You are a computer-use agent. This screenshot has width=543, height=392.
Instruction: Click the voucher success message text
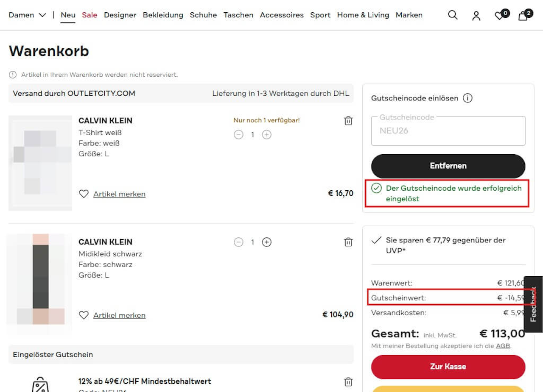pyautogui.click(x=454, y=193)
